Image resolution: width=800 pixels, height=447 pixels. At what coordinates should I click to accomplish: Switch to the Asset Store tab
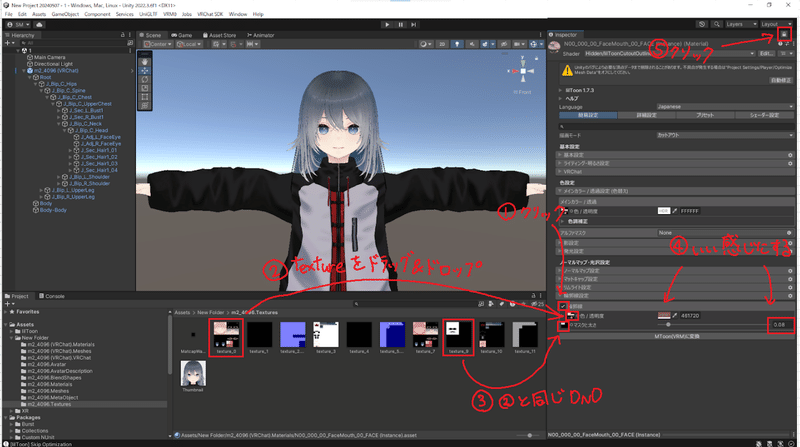[x=219, y=35]
